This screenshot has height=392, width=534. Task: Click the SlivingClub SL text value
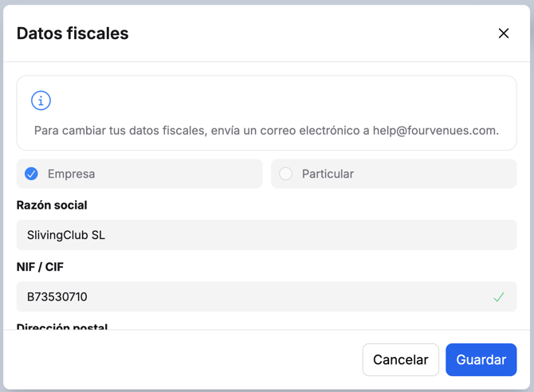coord(66,235)
